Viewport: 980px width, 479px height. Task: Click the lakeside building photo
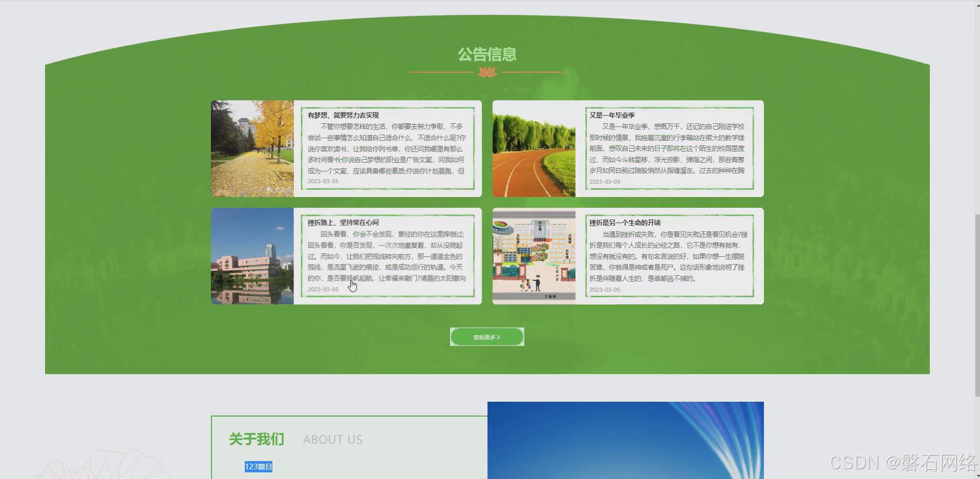[x=252, y=255]
